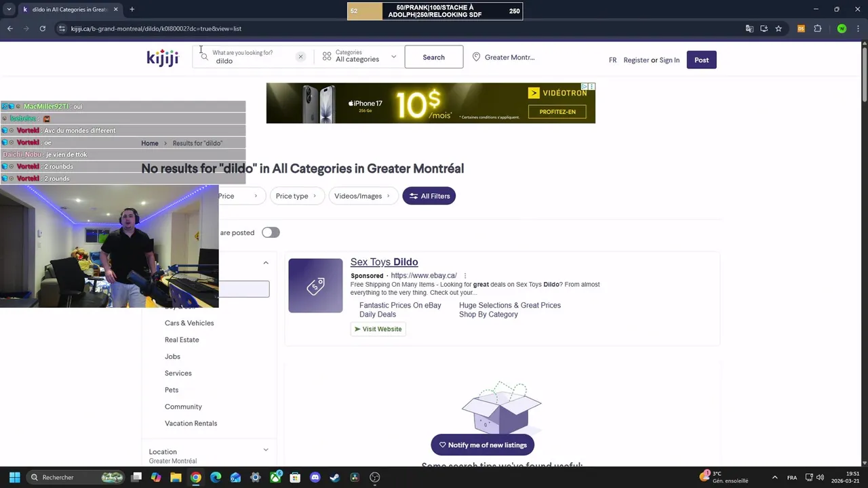The height and width of the screenshot is (488, 868).
Task: Toggle the 'are posted' notification switch
Action: click(x=271, y=232)
